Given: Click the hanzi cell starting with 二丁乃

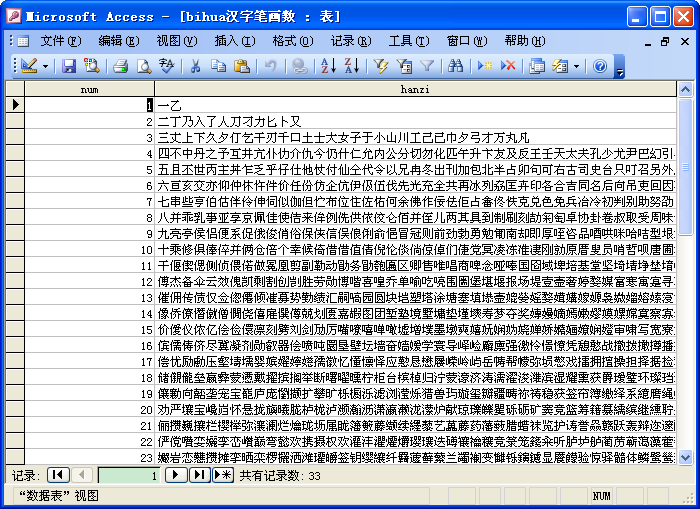Looking at the screenshot, I should [x=415, y=121].
